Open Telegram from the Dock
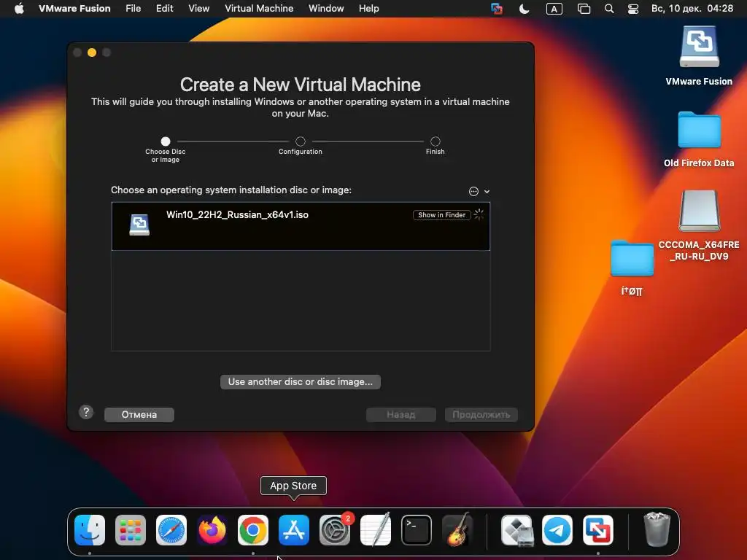Viewport: 747px width, 560px height. click(x=557, y=529)
